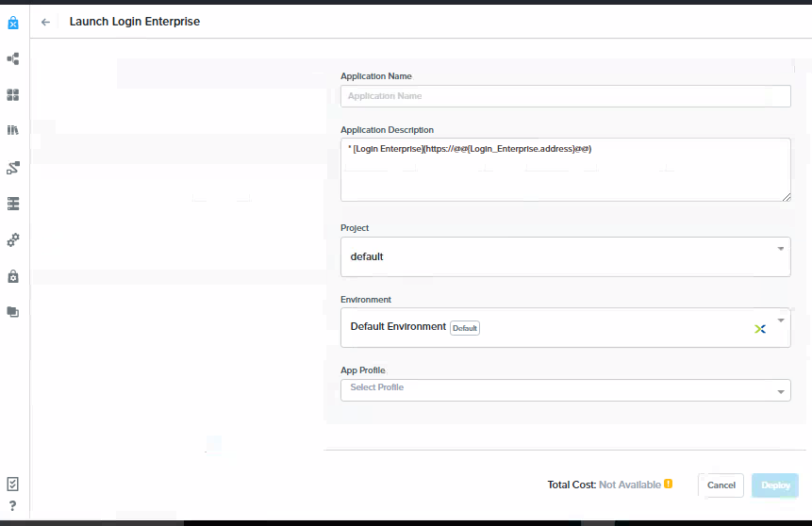Click inside the Application Description text area
The height and width of the screenshot is (526, 812).
(x=566, y=170)
